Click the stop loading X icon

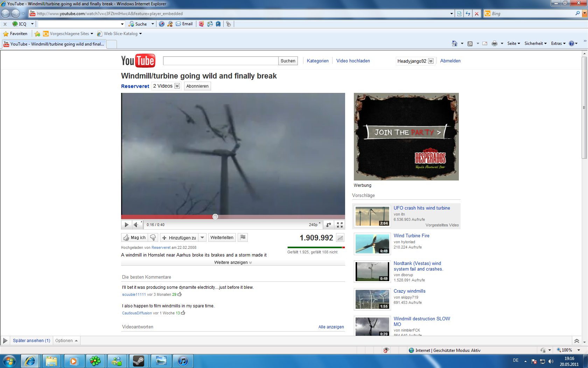[476, 14]
